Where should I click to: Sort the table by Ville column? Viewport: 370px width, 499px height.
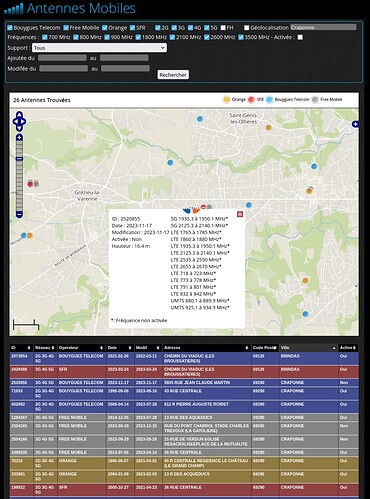click(308, 348)
